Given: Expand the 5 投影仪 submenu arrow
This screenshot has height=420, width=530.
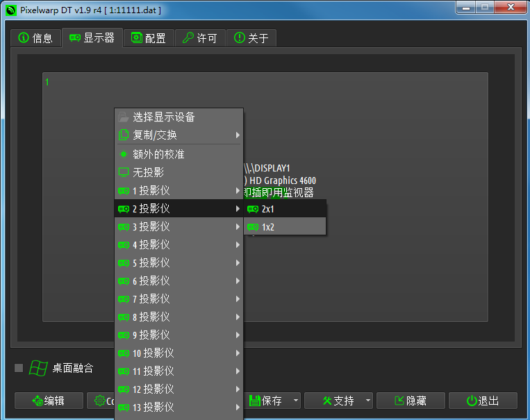Looking at the screenshot, I should (x=238, y=263).
